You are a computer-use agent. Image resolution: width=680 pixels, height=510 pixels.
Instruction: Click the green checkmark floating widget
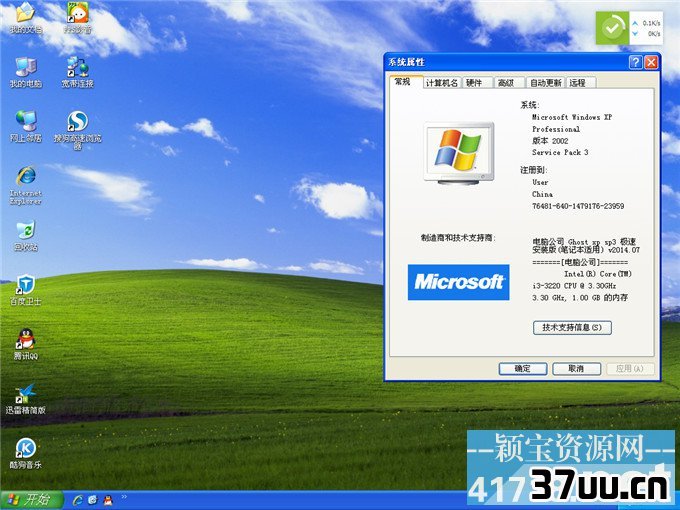pos(612,28)
